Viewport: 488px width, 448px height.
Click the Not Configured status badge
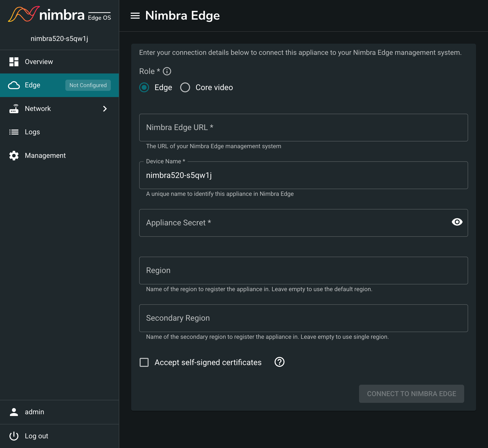click(88, 85)
